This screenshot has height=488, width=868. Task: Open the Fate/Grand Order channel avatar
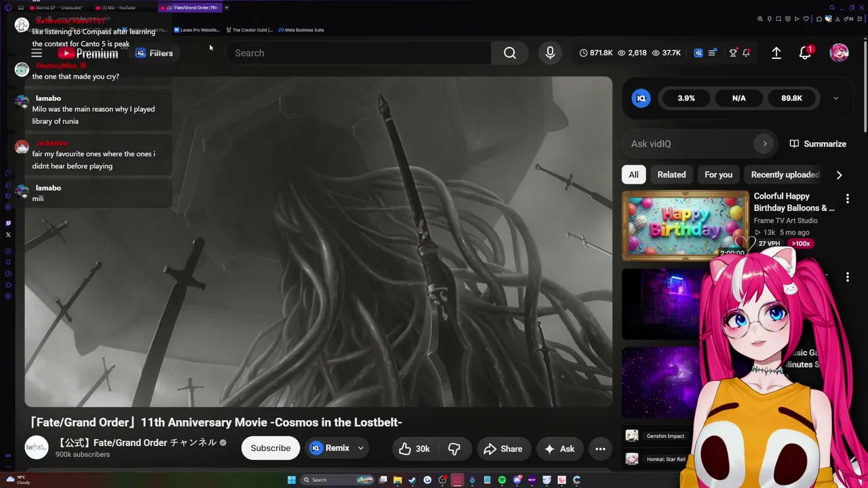coord(37,448)
